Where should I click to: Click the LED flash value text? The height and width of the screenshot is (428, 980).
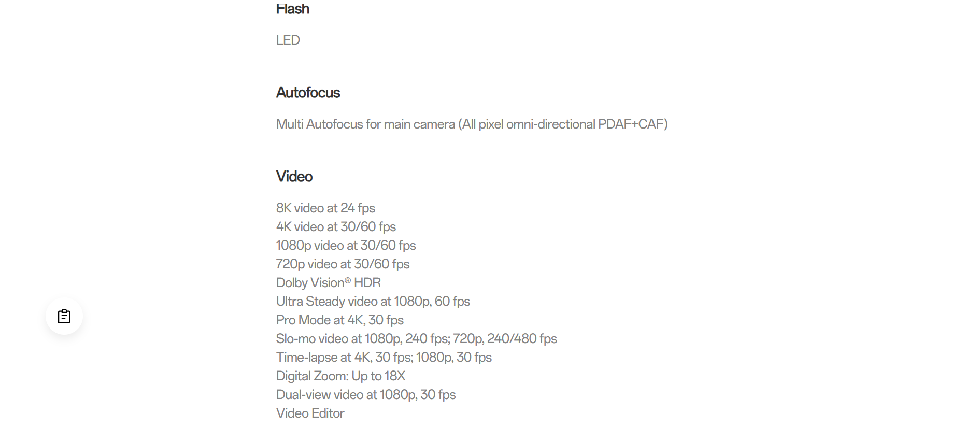click(288, 40)
